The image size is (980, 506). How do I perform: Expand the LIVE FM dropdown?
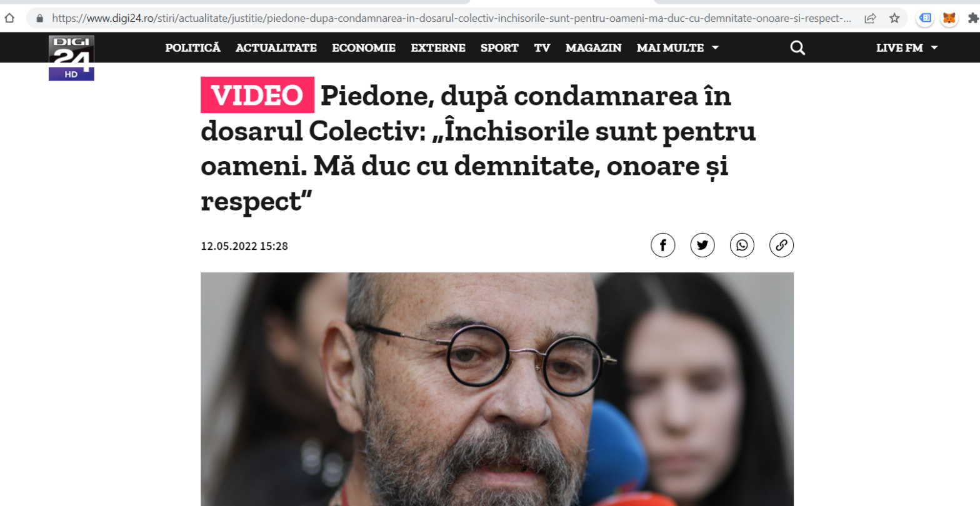pos(907,48)
